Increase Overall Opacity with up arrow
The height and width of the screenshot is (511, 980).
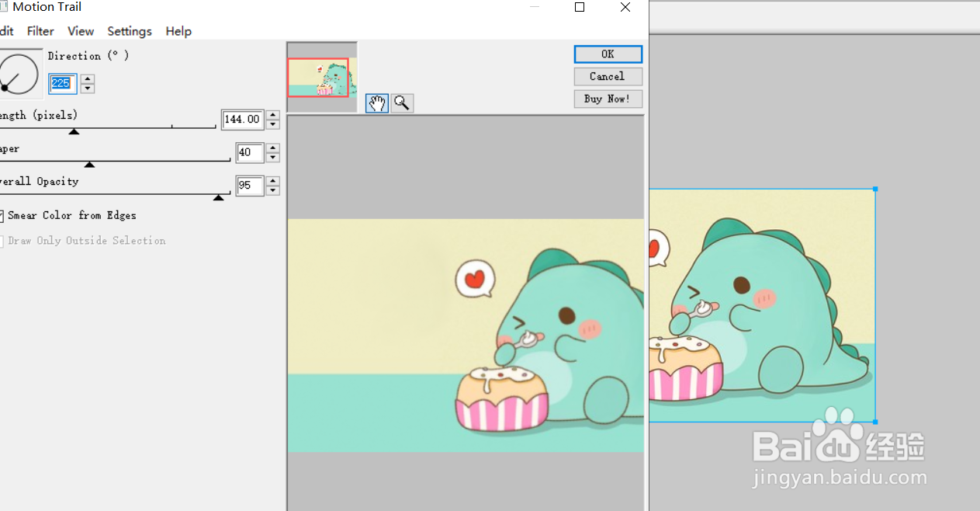tap(272, 181)
